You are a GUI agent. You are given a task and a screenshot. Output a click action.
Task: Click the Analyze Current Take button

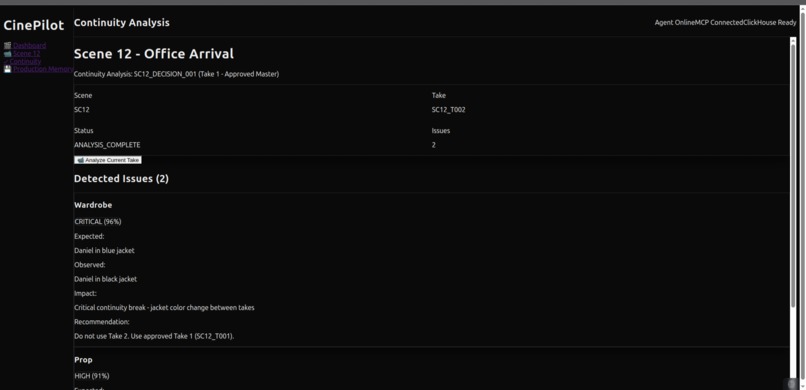pyautogui.click(x=108, y=160)
